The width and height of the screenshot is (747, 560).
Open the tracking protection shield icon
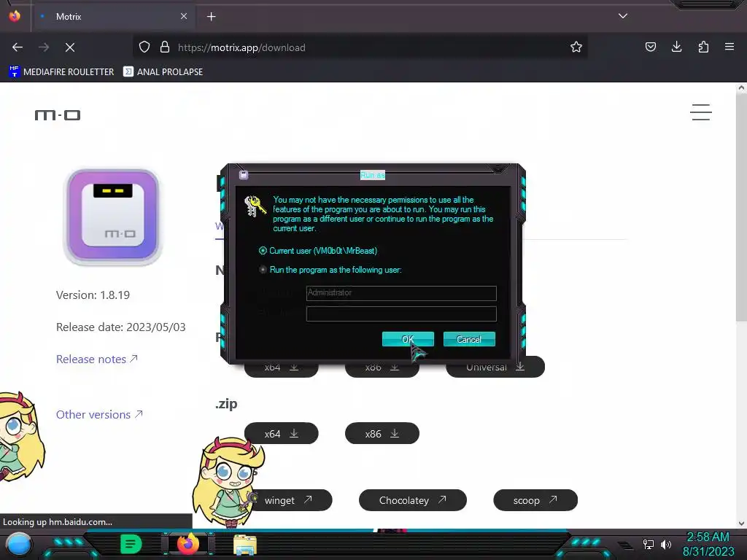point(144,47)
